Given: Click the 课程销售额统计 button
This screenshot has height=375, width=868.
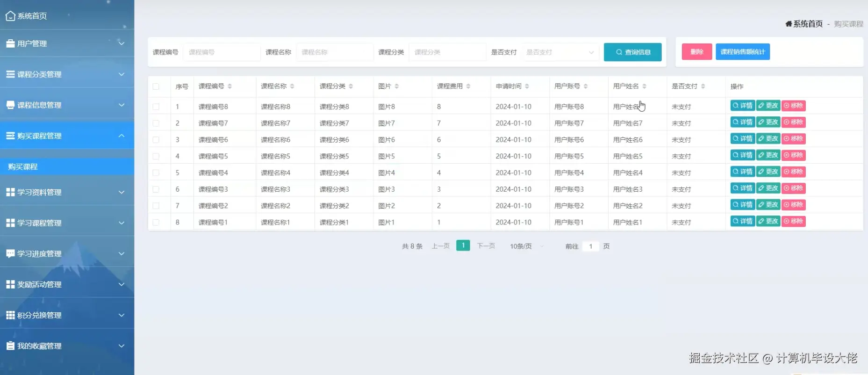Looking at the screenshot, I should [x=742, y=52].
